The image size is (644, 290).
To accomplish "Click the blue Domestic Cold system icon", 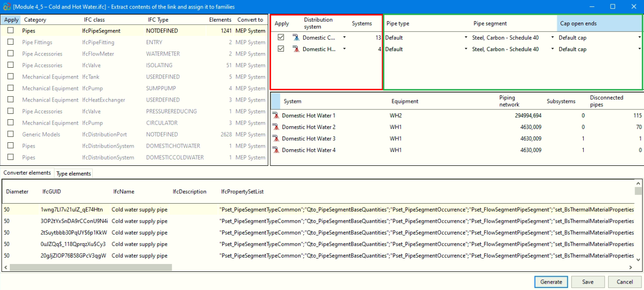I will 296,37.
